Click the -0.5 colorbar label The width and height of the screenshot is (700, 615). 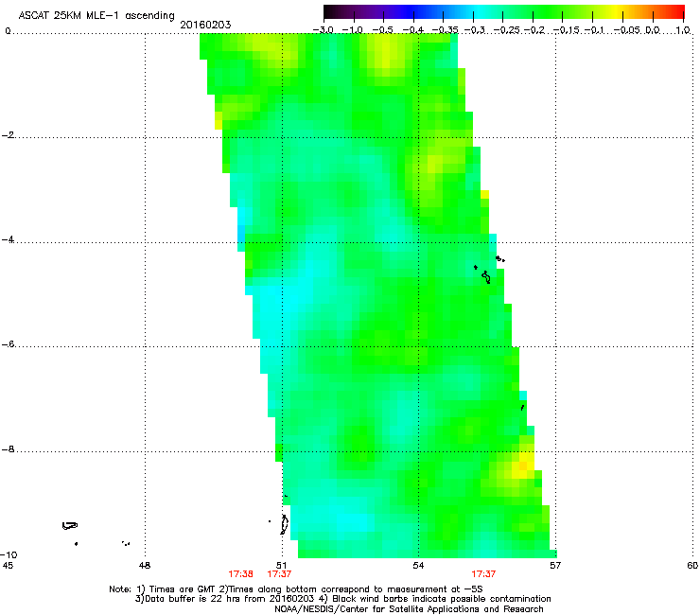click(x=382, y=30)
